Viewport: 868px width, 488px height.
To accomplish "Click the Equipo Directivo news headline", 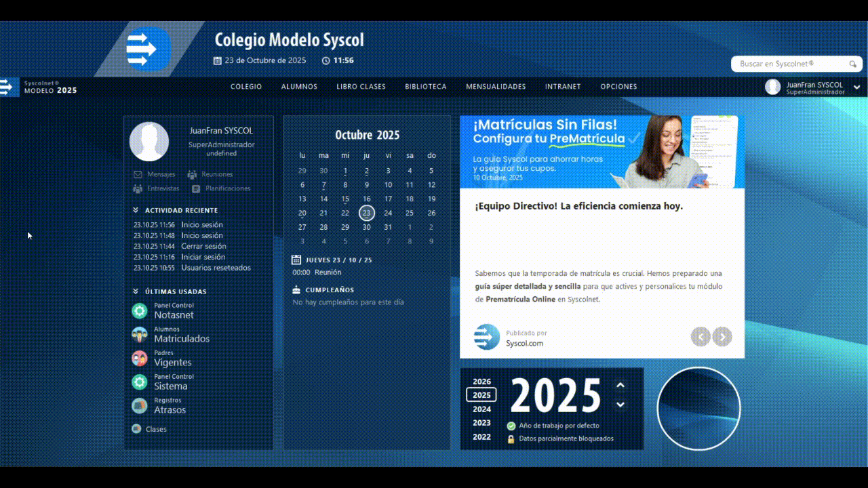I will click(578, 206).
